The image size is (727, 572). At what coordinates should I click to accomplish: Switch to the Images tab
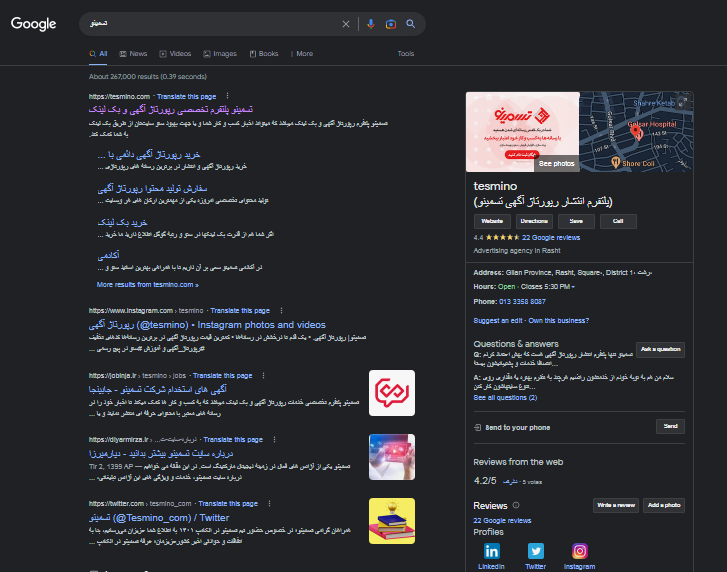click(220, 54)
